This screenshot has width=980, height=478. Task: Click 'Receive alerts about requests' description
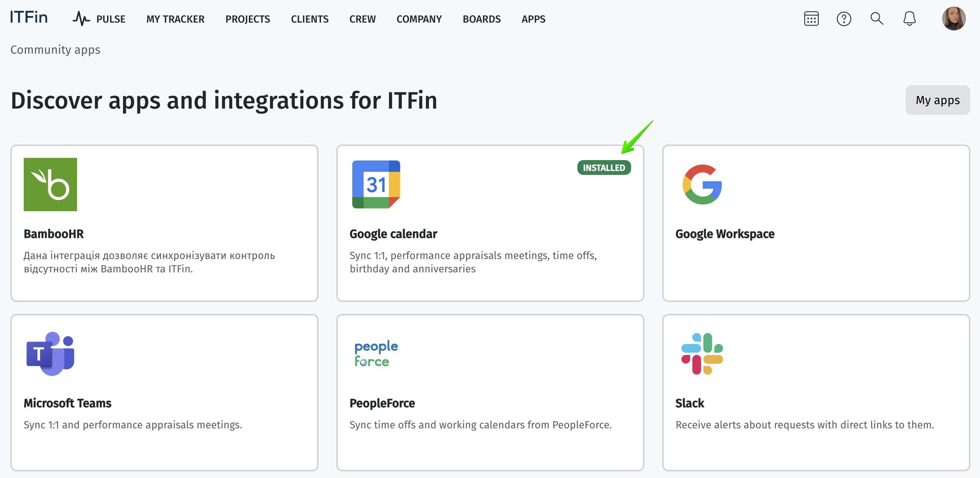click(804, 425)
